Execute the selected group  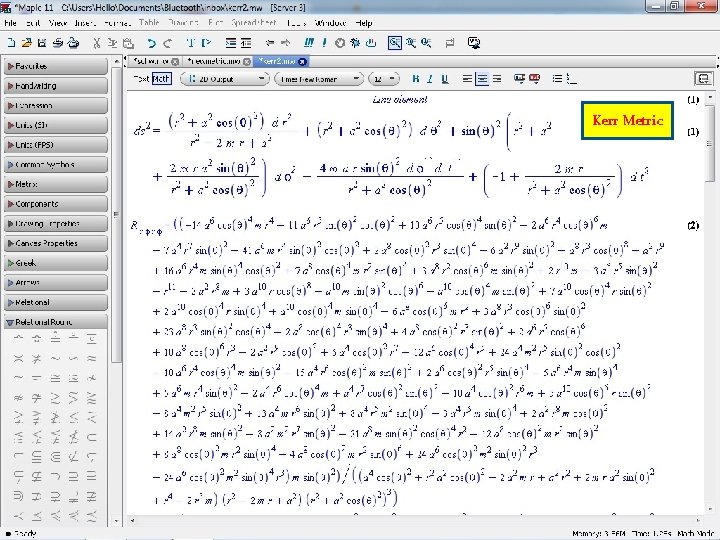click(x=324, y=43)
